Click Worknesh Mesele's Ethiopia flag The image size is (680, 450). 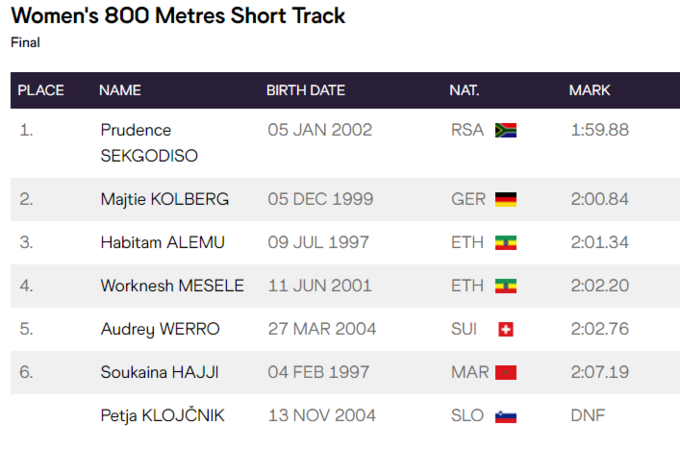pos(506,286)
